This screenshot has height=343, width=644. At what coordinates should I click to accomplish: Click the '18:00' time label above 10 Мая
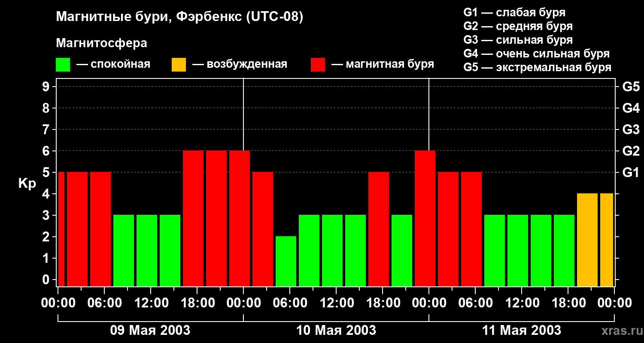click(383, 303)
